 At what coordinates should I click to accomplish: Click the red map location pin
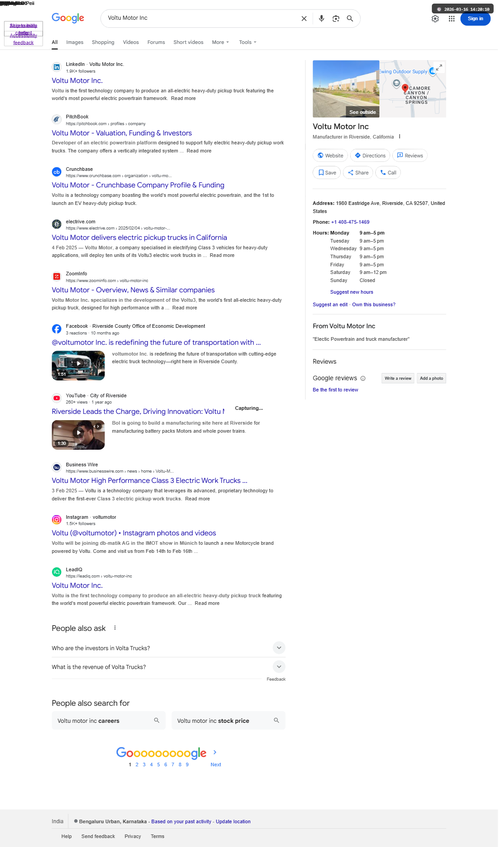[x=405, y=88]
